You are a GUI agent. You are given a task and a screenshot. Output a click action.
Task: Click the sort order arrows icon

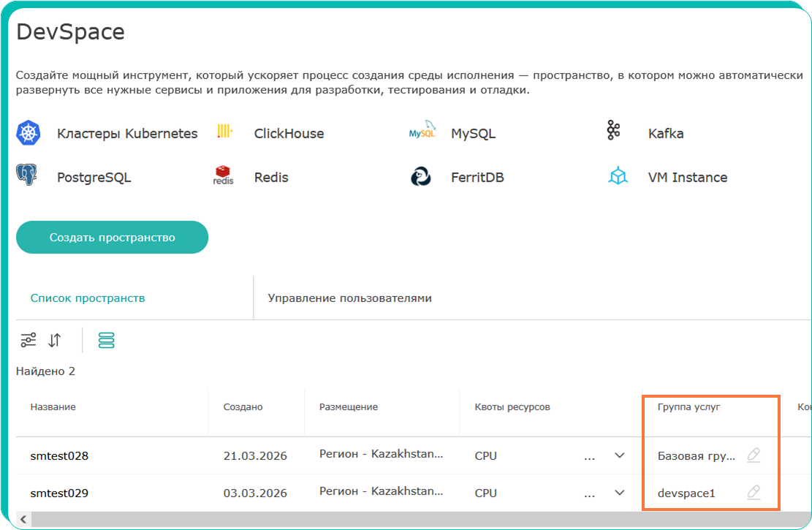[x=55, y=340]
